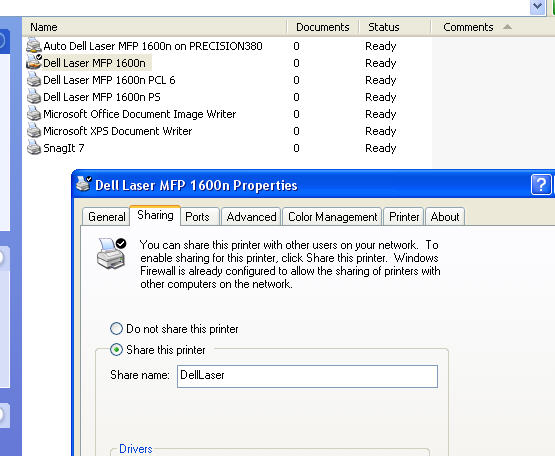Click the Drivers group label
Screen dimensions: 555x456
(x=136, y=449)
